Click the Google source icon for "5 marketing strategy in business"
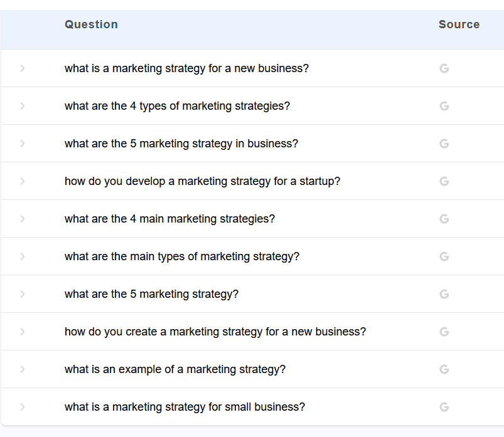The height and width of the screenshot is (437, 504). pos(444,144)
